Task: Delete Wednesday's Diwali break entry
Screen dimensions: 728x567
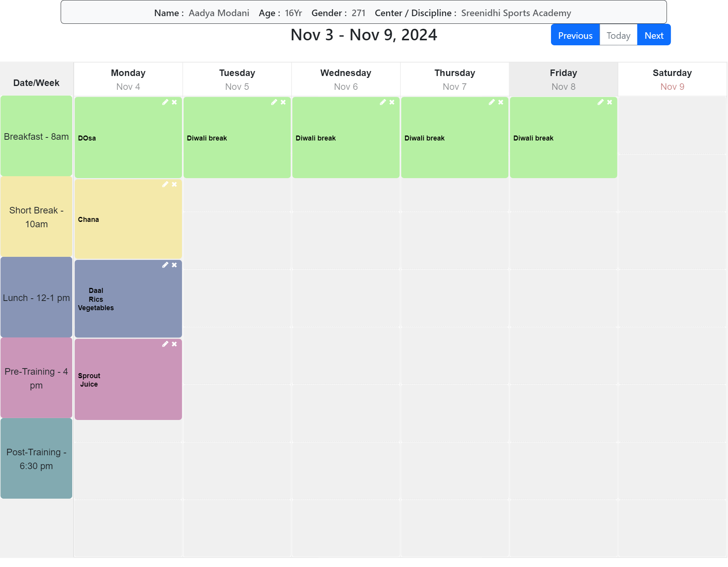Action: (x=392, y=102)
